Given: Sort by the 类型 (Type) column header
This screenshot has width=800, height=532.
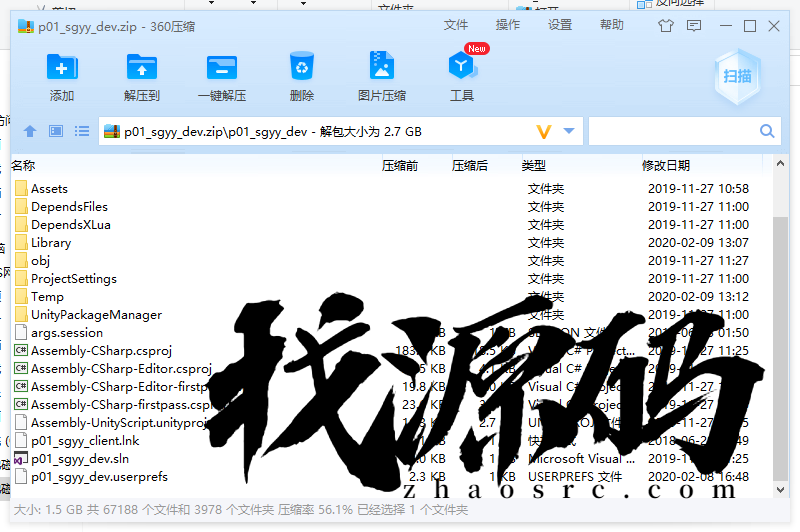Looking at the screenshot, I should 534,165.
